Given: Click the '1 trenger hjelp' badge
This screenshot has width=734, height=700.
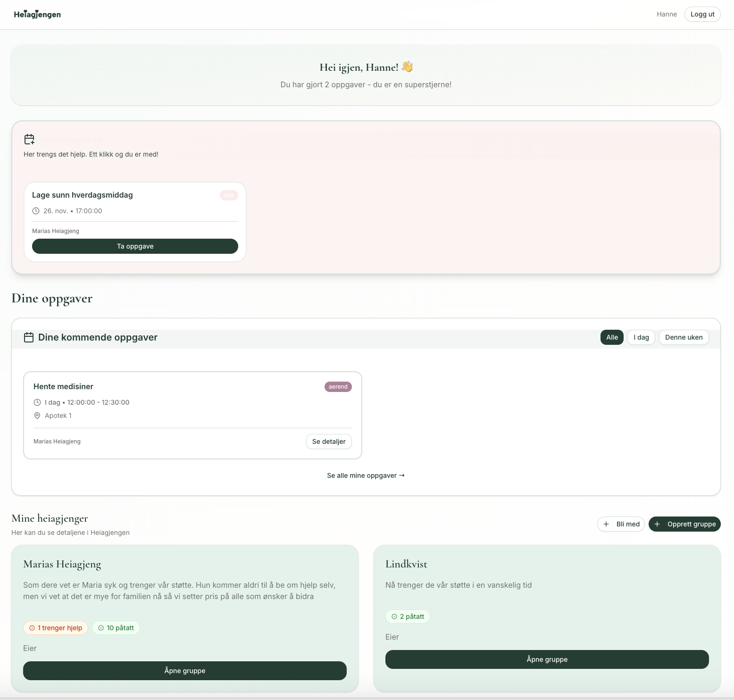Looking at the screenshot, I should [56, 628].
